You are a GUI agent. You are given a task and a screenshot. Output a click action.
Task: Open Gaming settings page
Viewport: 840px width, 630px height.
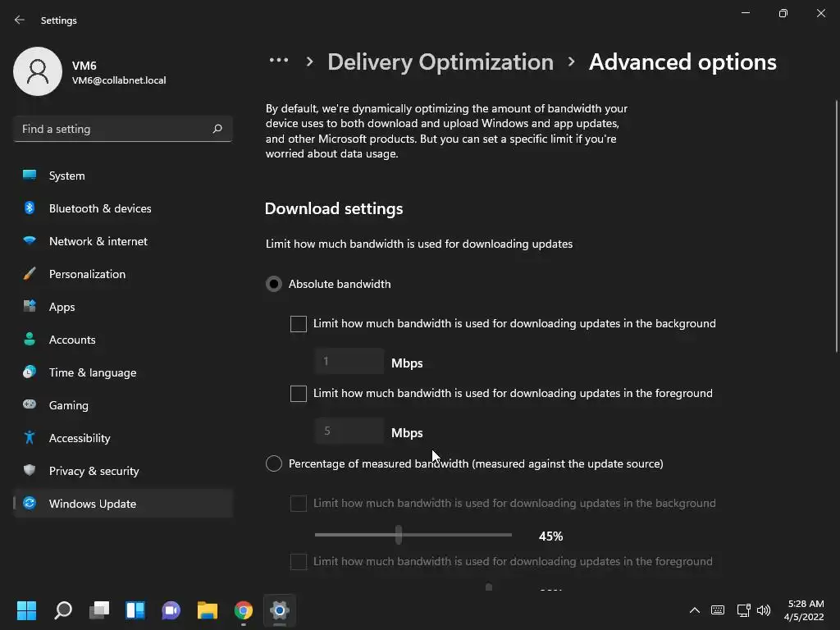tap(123, 405)
